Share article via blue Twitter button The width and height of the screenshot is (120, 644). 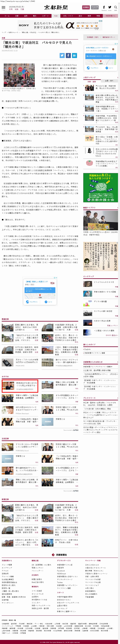pos(62,55)
